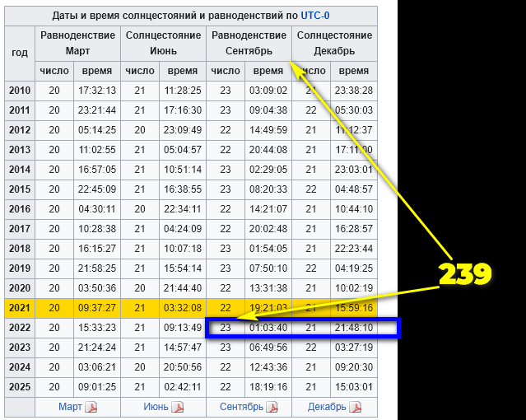Click the год column header
The height and width of the screenshot is (420, 526).
click(x=20, y=53)
